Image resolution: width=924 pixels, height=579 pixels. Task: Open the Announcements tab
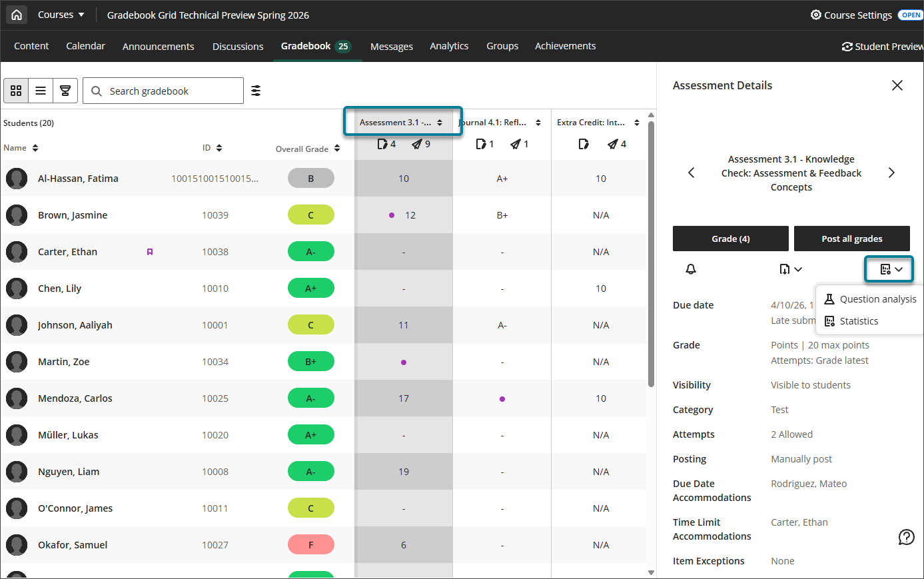(159, 46)
